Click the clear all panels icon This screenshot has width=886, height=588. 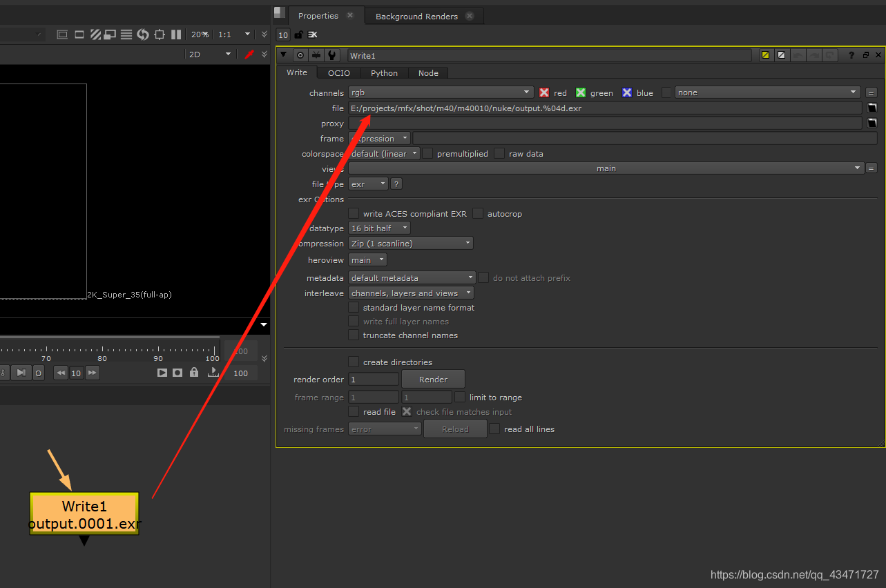(313, 35)
